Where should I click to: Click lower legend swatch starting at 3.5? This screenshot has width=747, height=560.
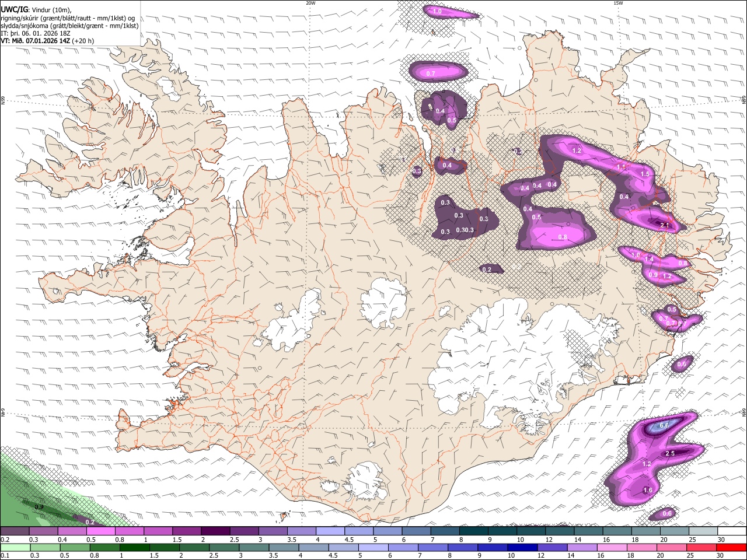284,548
